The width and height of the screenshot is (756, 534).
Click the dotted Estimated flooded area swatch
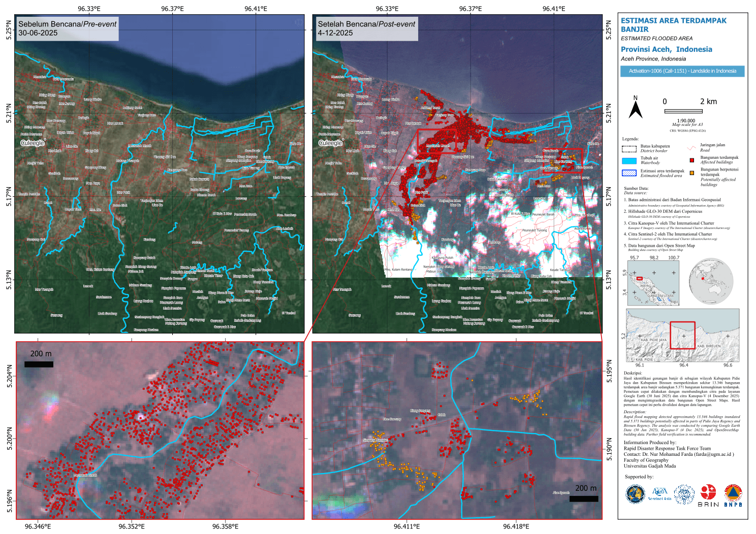(x=629, y=173)
